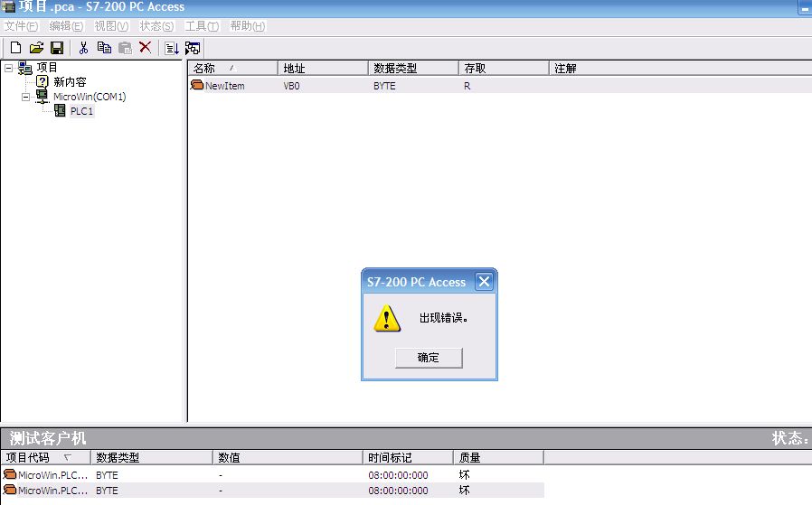Select second MicroWin.PLC... test client row
This screenshot has height=505, width=812.
272,490
